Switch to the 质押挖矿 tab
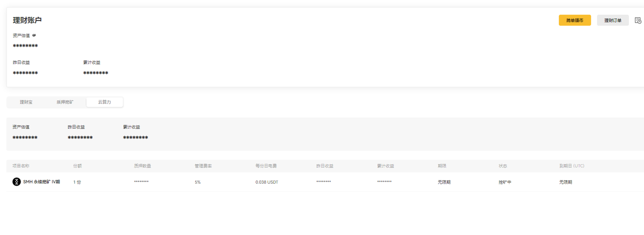The width and height of the screenshot is (644, 235). (65, 102)
